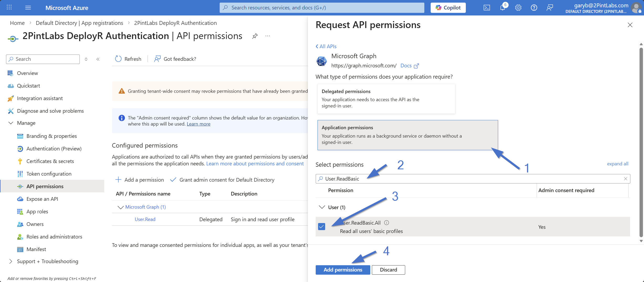Open the notifications bell
Screen dimensions: 644x282
tap(502, 8)
